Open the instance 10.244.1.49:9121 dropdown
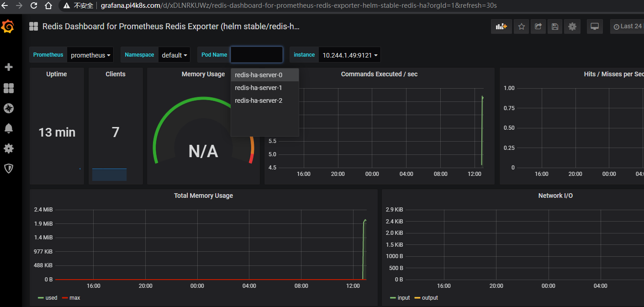Screen dimensions: 644x307 (350, 55)
